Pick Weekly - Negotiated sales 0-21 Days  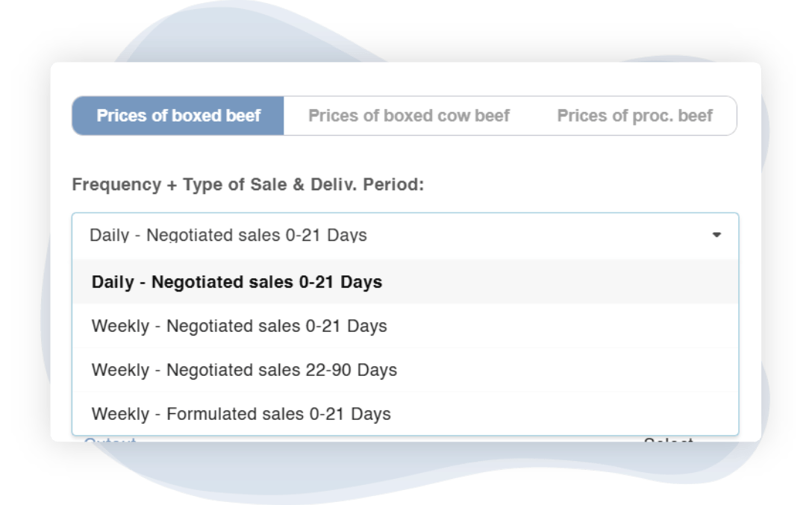coord(239,326)
